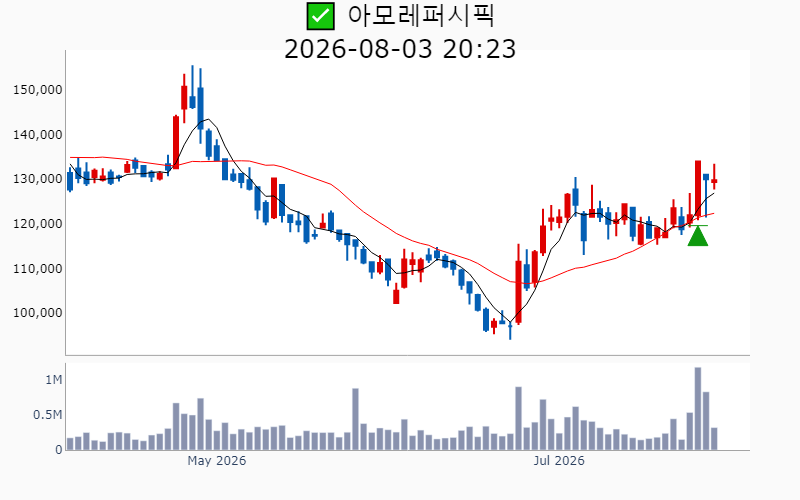Select the Jul 2026 date axis label
This screenshot has width=800, height=500.
pos(559,461)
